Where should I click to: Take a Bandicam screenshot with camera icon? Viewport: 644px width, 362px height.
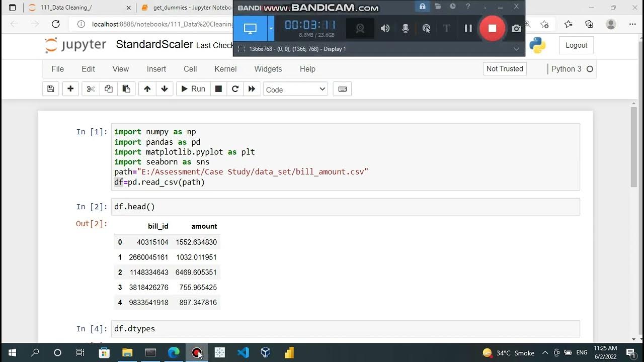(516, 29)
